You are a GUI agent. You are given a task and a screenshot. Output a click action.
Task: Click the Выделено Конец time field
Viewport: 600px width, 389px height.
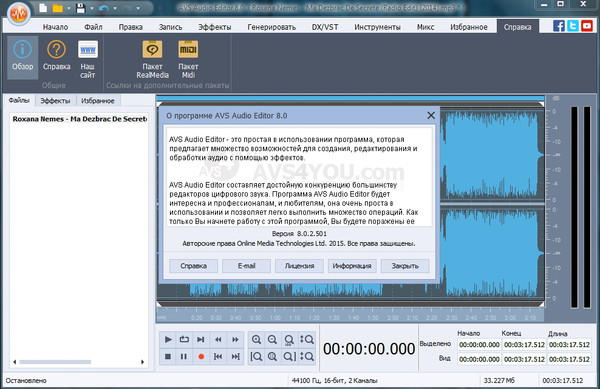click(524, 345)
